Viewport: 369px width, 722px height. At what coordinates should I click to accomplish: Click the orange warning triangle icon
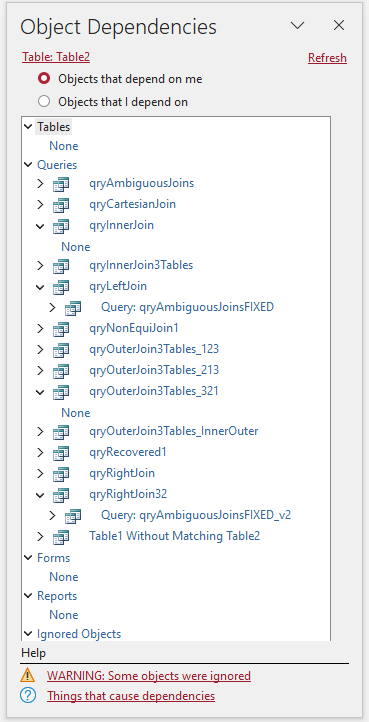click(x=28, y=675)
